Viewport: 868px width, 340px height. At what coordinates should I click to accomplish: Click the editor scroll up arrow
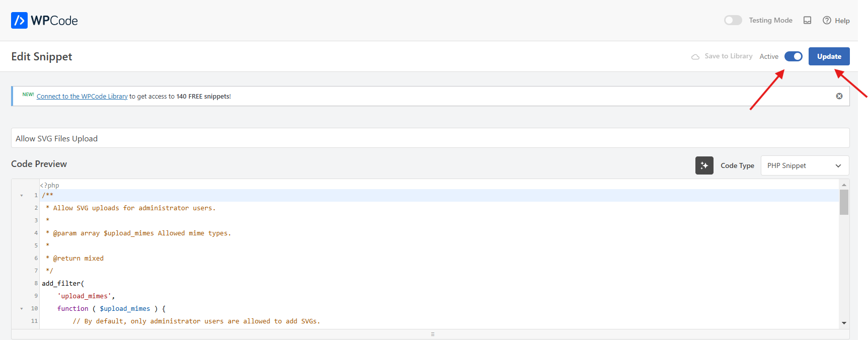click(844, 185)
